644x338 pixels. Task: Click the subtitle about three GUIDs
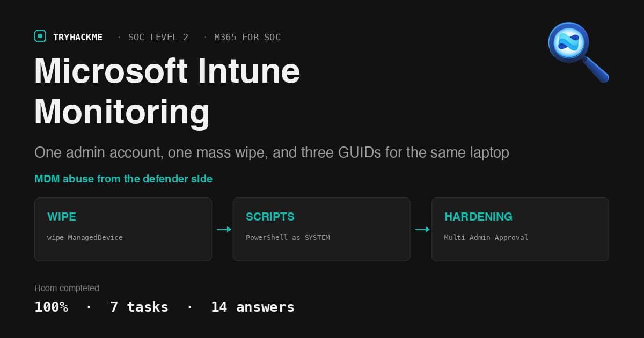(x=272, y=152)
